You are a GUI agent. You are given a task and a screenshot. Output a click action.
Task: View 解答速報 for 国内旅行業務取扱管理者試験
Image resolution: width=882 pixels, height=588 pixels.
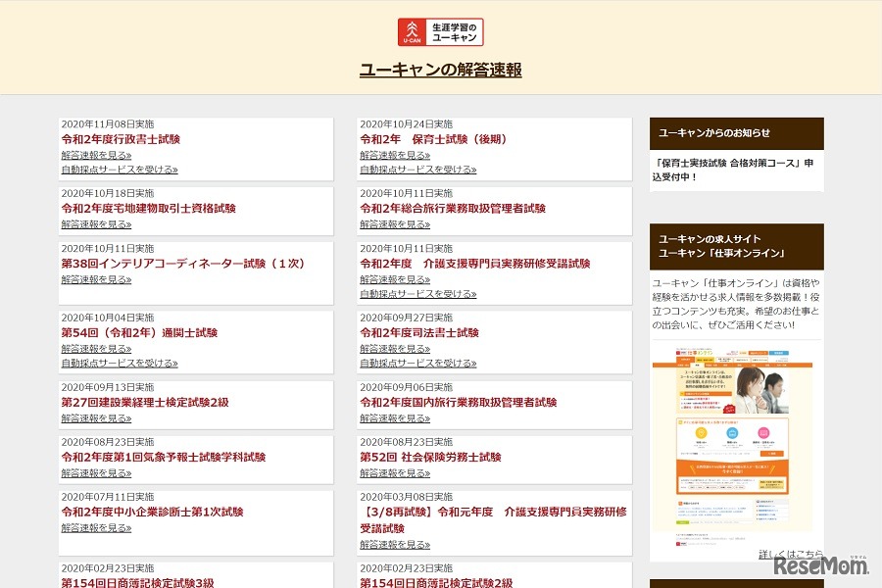[396, 416]
